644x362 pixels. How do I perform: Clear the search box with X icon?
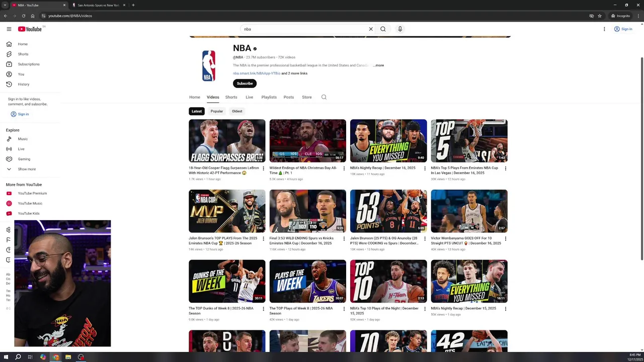(x=371, y=29)
